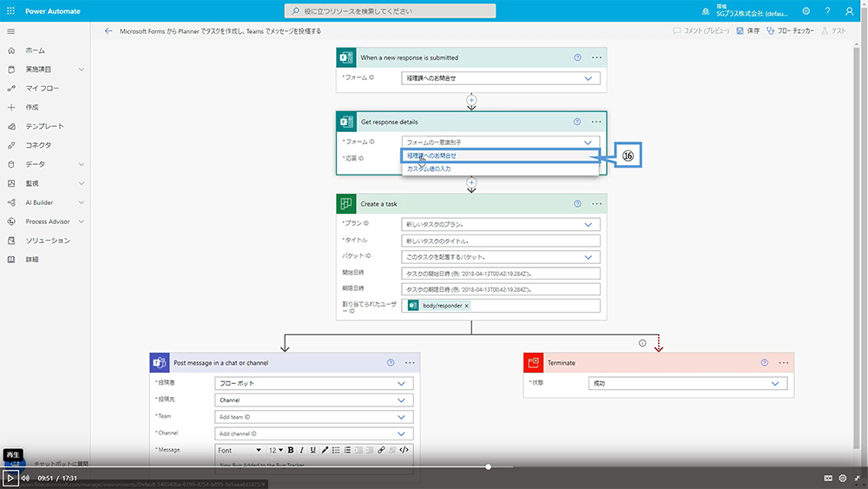This screenshot has width=868, height=489.
Task: Open video player settings gear
Action: pyautogui.click(x=843, y=478)
